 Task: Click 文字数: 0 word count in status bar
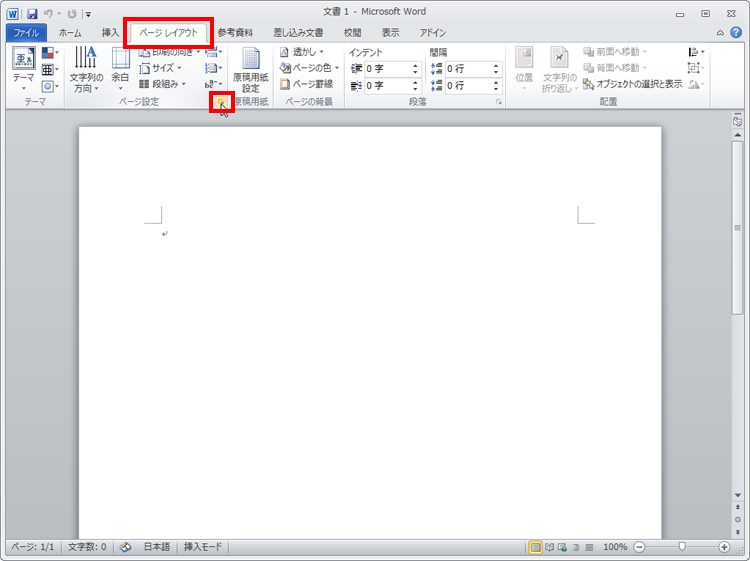pos(87,547)
